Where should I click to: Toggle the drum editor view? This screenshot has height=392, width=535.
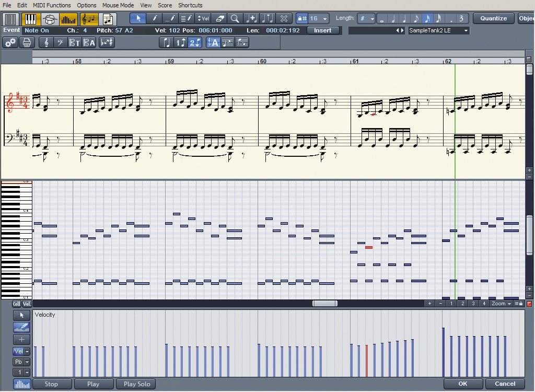(x=50, y=19)
